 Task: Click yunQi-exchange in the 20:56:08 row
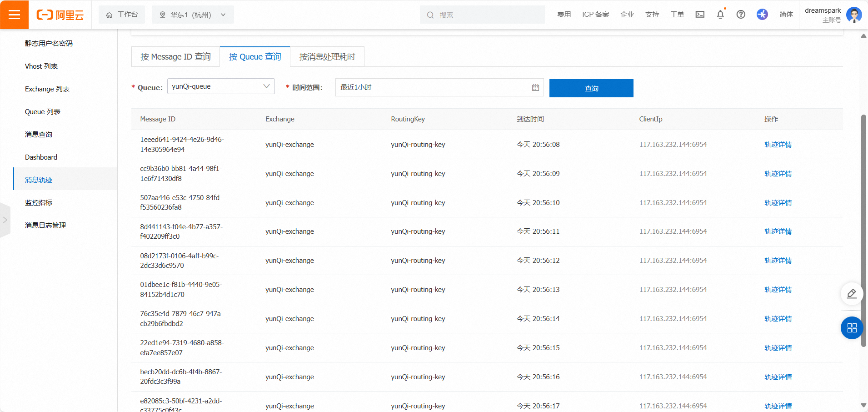coord(289,145)
